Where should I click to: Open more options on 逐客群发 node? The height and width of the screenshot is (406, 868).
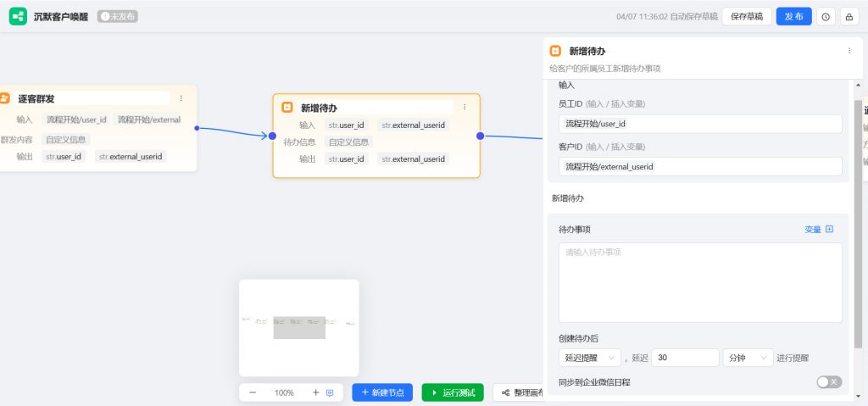(x=181, y=98)
